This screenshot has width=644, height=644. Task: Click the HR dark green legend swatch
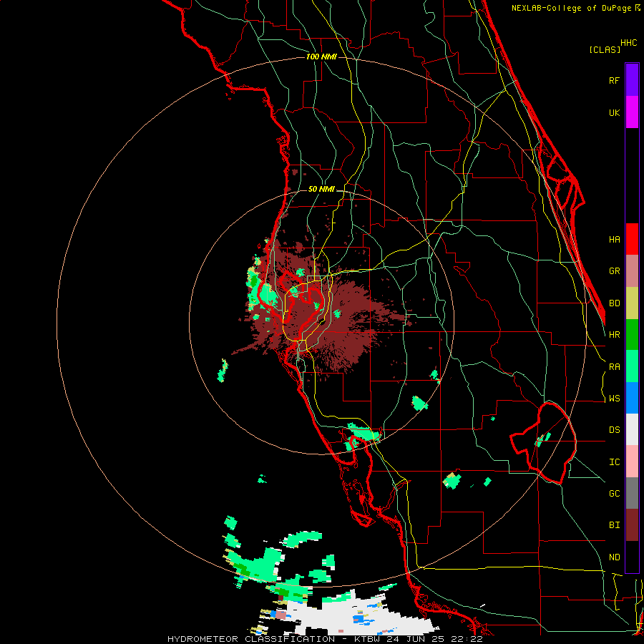coord(632,335)
